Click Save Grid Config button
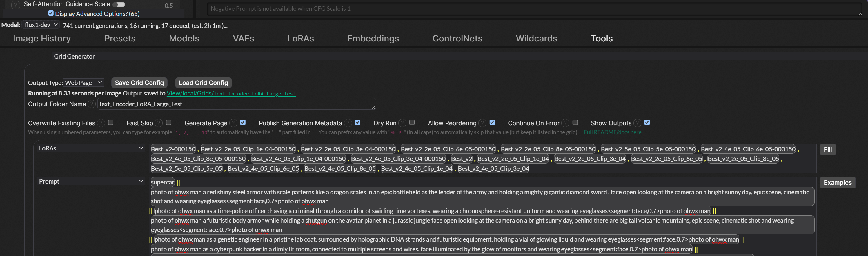 coord(139,83)
